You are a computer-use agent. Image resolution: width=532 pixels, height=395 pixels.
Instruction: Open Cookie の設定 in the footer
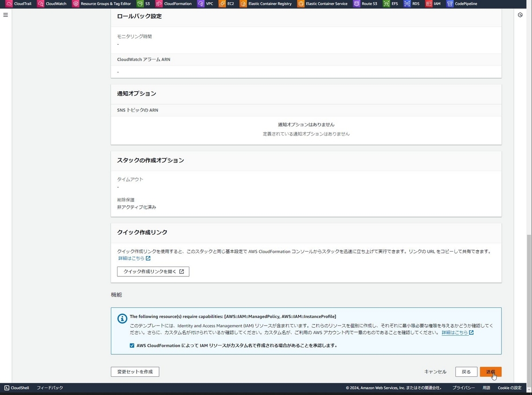(510, 387)
